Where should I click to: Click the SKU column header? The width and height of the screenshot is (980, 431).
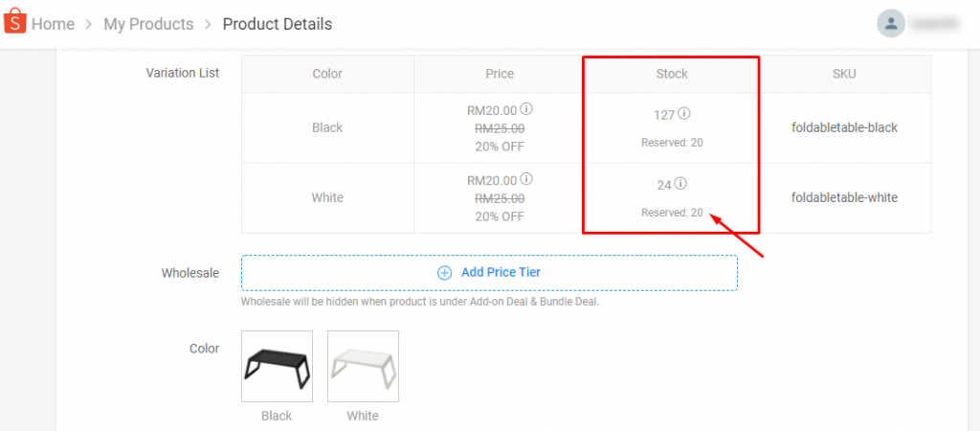(x=844, y=74)
